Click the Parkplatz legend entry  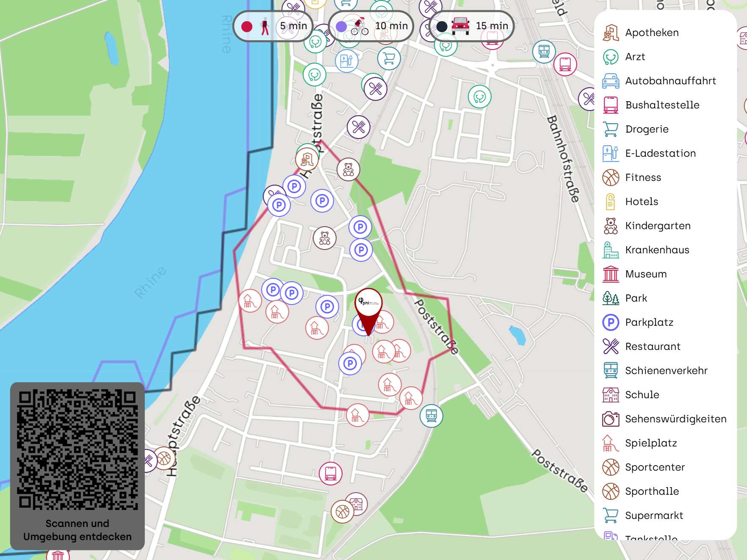tap(649, 322)
